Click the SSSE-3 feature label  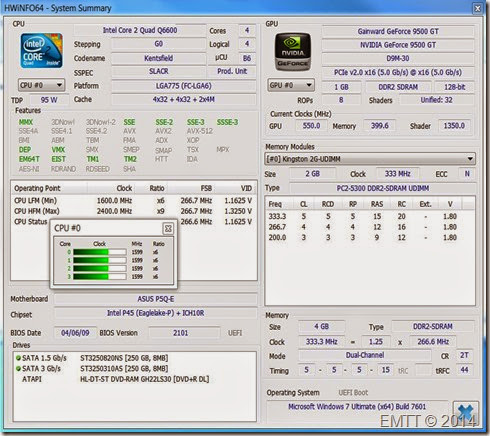point(227,122)
